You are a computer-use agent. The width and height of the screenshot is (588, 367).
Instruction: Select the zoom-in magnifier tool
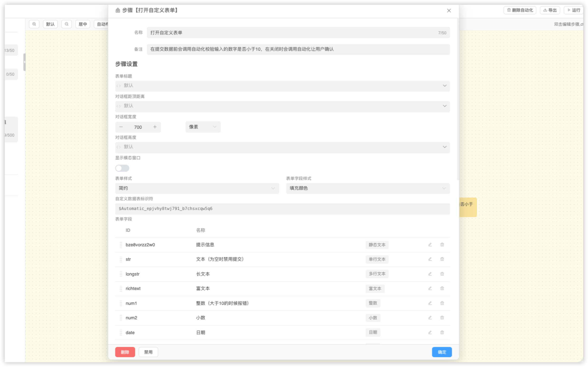pyautogui.click(x=34, y=24)
